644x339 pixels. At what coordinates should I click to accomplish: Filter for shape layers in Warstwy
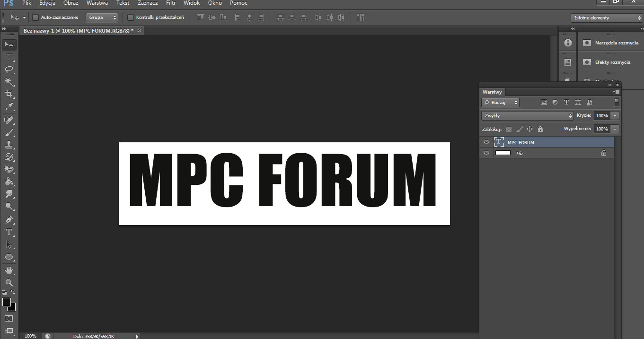point(578,102)
